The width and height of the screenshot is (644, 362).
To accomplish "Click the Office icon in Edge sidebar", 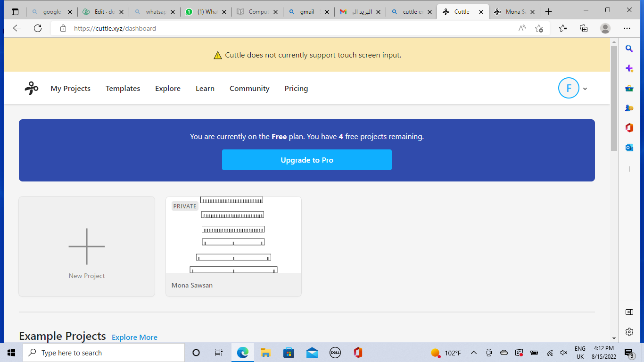I will [629, 128].
